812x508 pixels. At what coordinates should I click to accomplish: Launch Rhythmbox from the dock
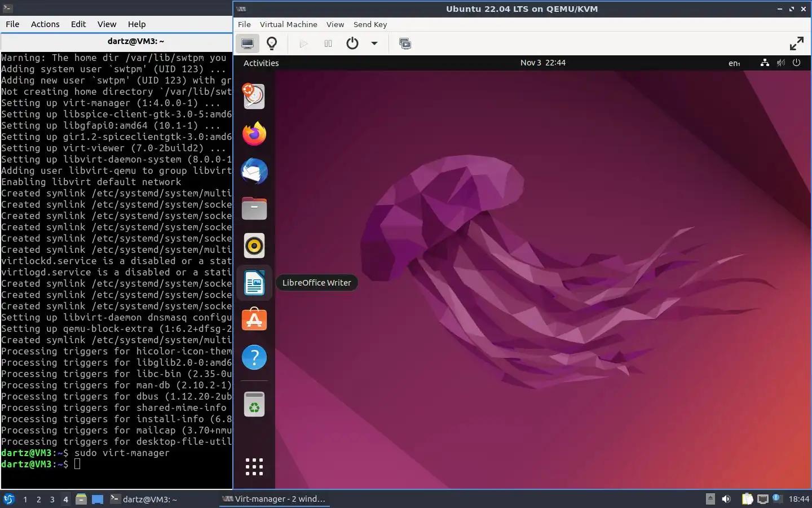click(254, 246)
